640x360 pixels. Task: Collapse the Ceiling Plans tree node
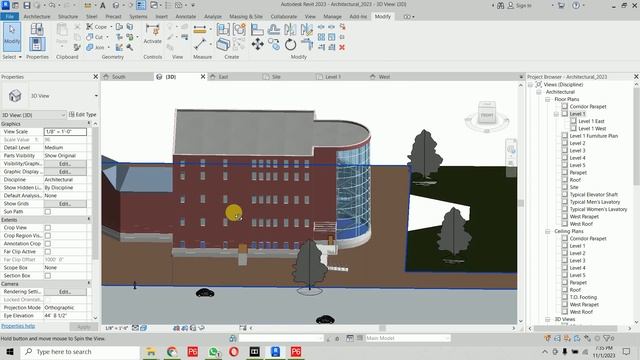point(548,231)
